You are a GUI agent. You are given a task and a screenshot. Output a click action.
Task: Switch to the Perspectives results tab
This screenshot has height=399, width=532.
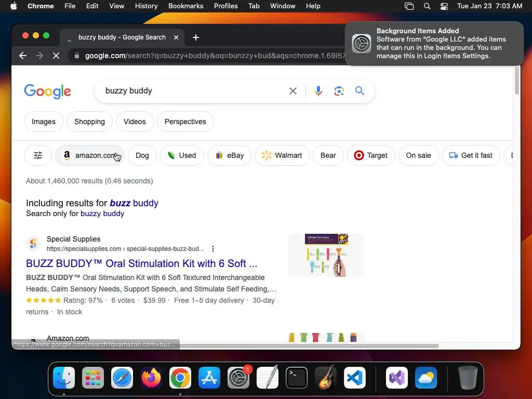(x=185, y=122)
